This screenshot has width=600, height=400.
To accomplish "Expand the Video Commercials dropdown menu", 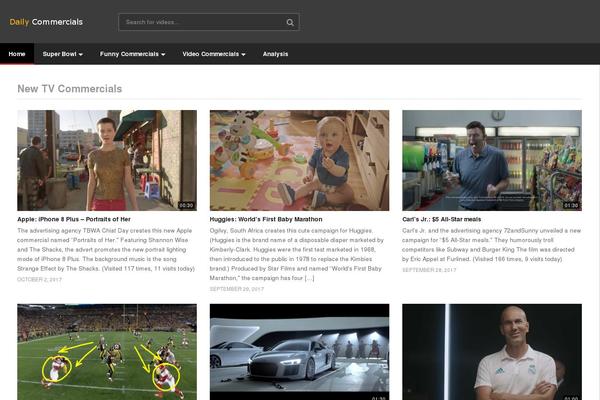I will pos(214,54).
